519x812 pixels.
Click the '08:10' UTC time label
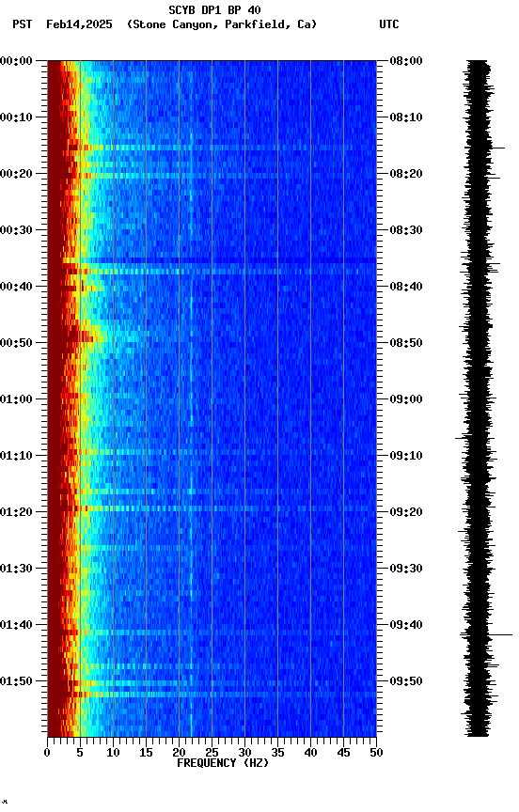click(x=406, y=117)
